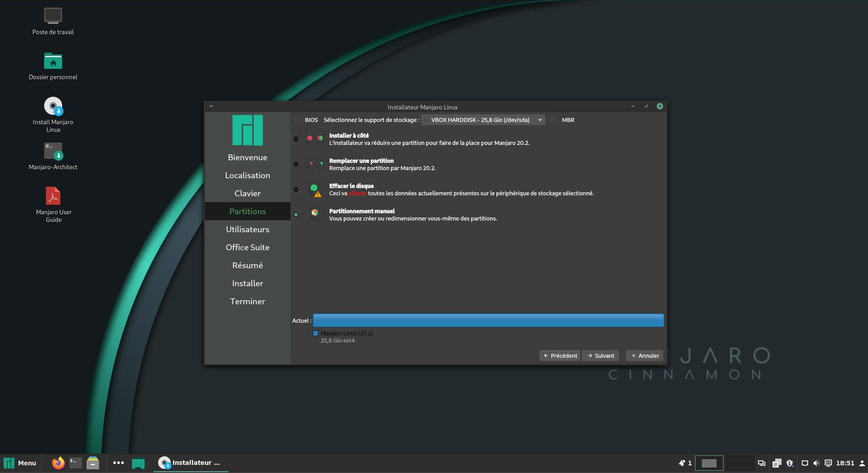
Task: Go to the Bienvenue step
Action: [248, 158]
